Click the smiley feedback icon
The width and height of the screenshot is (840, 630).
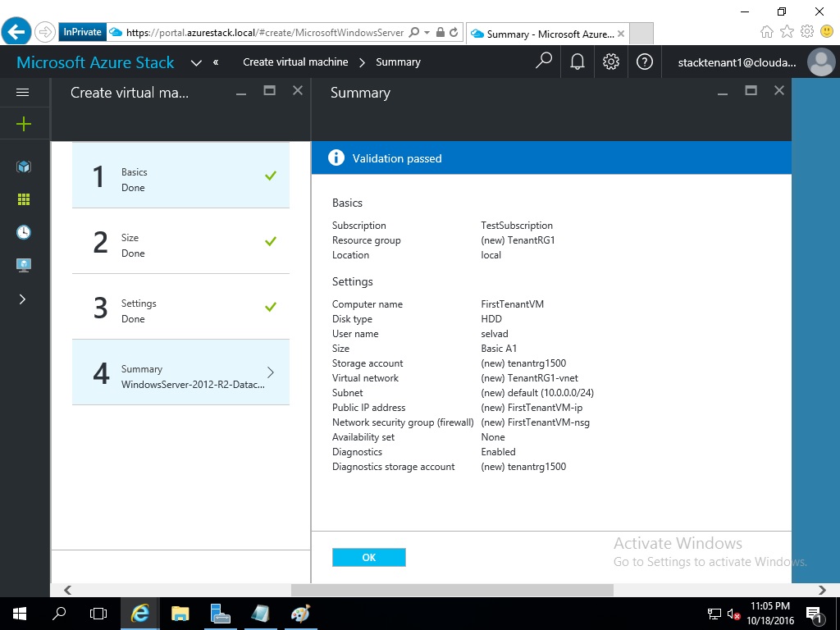827,31
